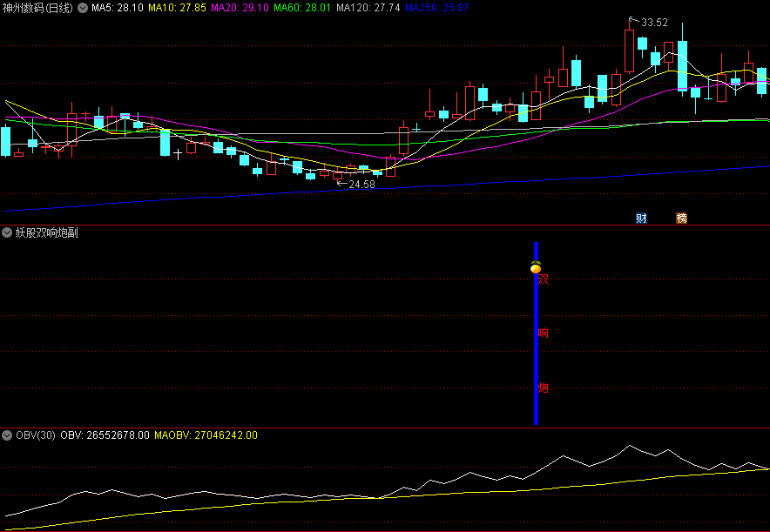Screen dimensions: 770x532
Task: Click the 24.58 low price annotation
Action: pos(362,185)
